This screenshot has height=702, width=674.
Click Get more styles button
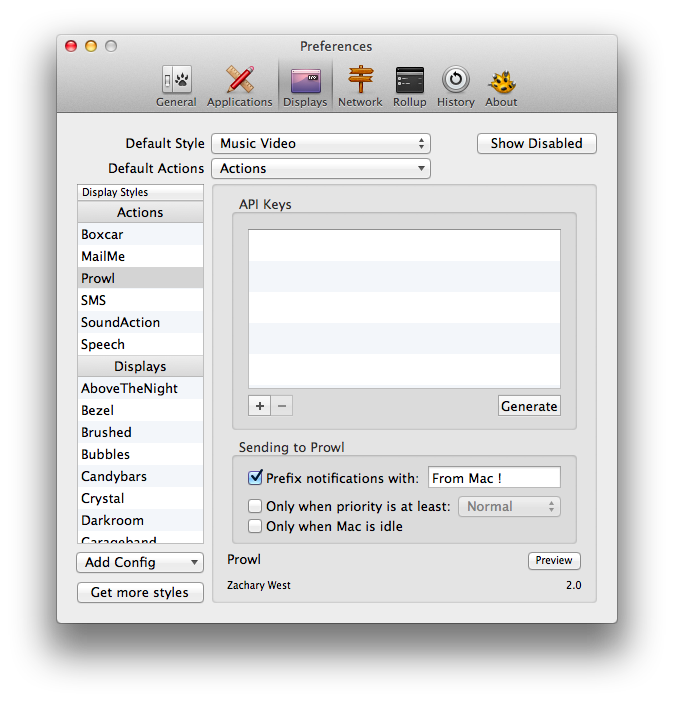(x=140, y=592)
